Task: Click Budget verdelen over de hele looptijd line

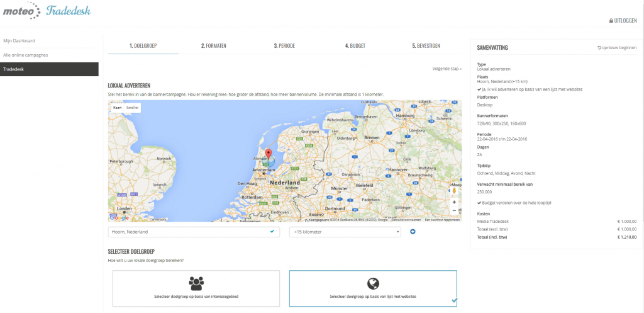Action: tap(514, 203)
